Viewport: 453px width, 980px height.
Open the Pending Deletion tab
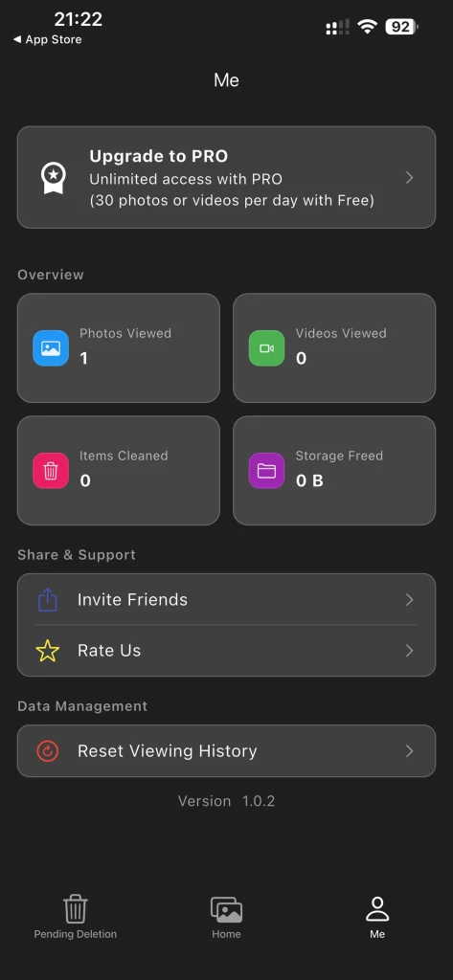click(75, 917)
